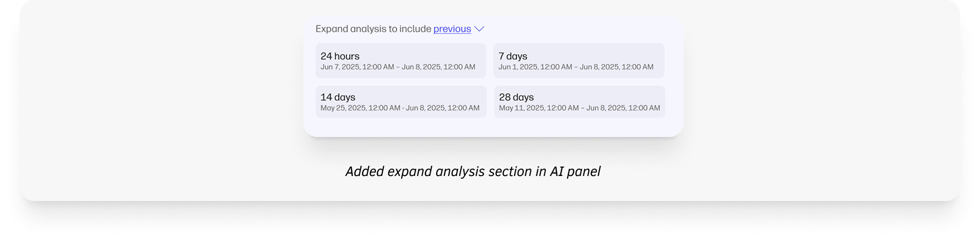Select the 7 days option

578,60
